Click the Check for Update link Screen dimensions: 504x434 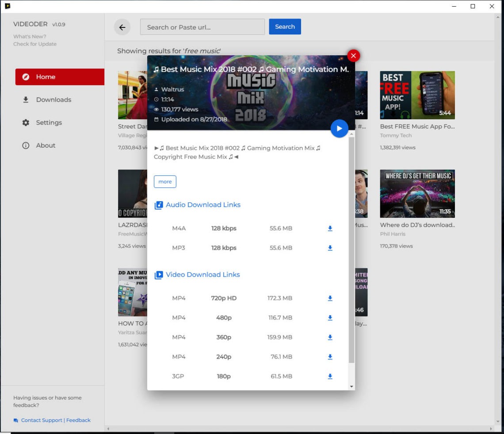[34, 44]
